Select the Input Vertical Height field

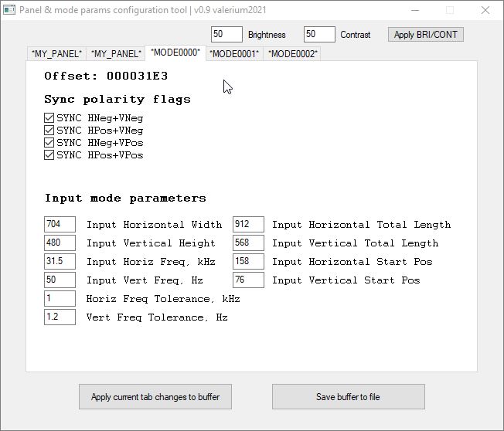coord(60,243)
